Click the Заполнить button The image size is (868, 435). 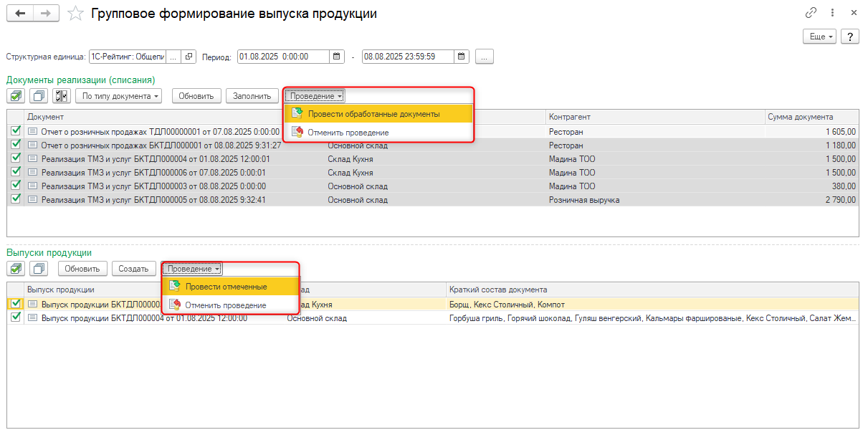tap(252, 95)
